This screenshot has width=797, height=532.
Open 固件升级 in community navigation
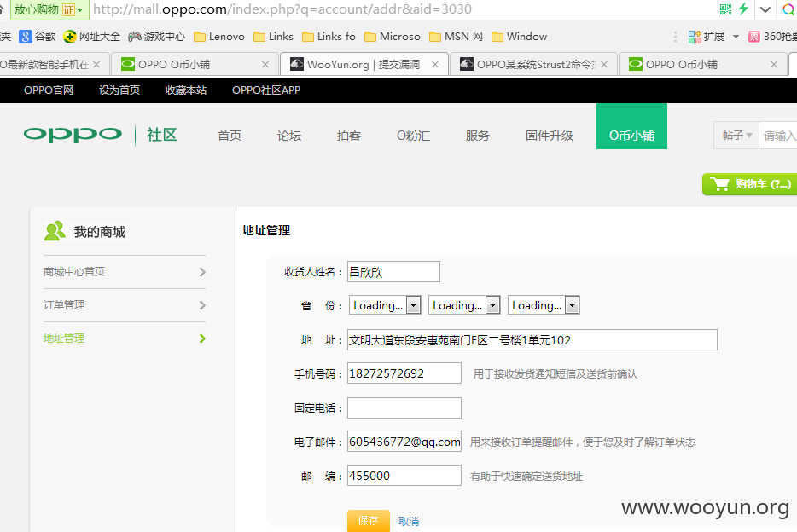549,136
